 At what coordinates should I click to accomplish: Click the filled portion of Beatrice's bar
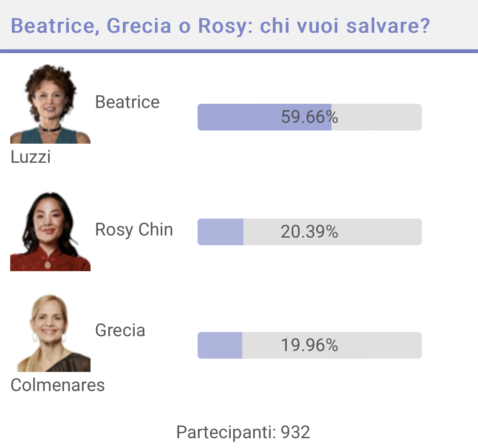(264, 117)
